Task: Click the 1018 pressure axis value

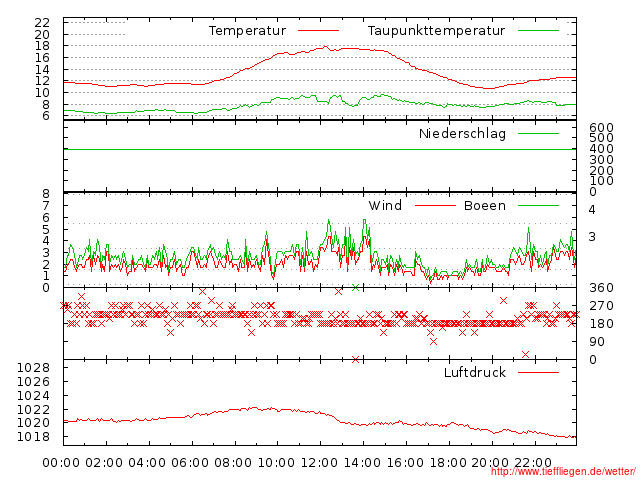Action: pos(33,437)
